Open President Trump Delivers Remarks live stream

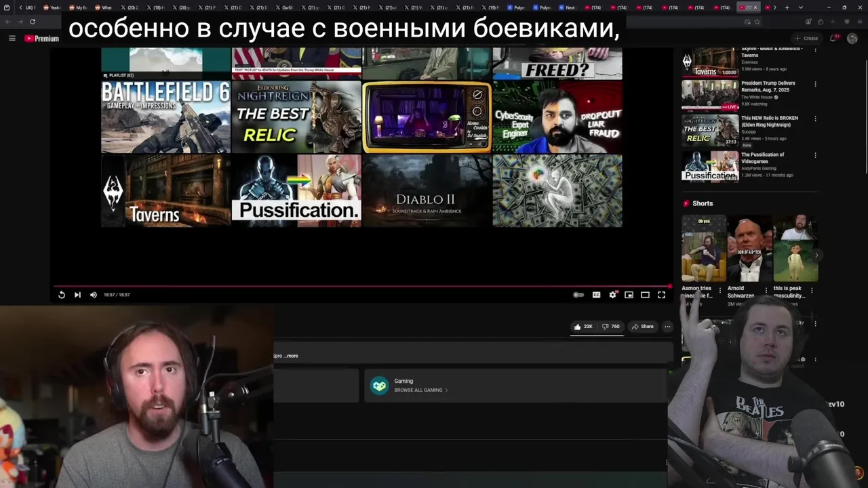(x=710, y=96)
